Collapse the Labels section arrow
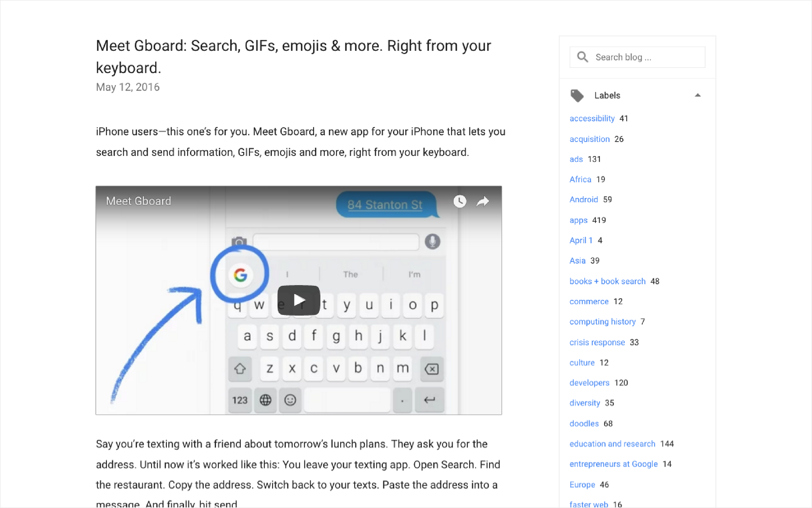Screen dimensions: 812x508 pos(698,96)
